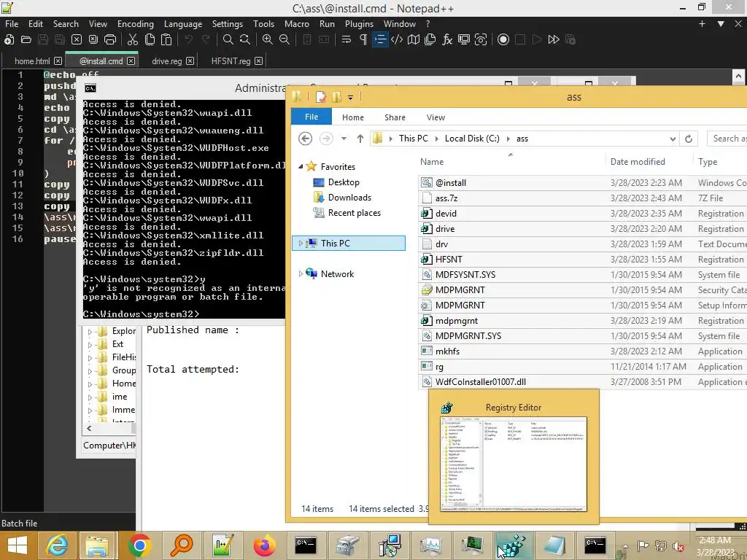Open Notepad++ taskbar icon
Viewport: 747px width, 560px height.
[x=222, y=545]
